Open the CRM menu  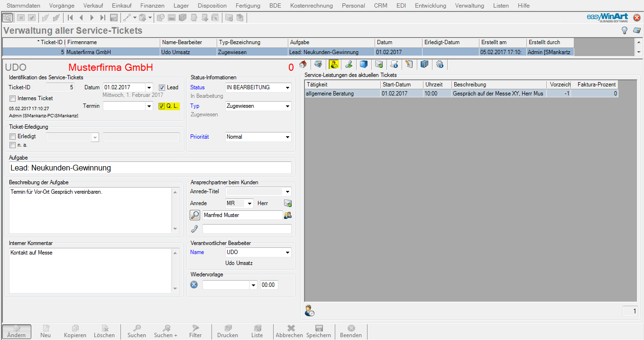[380, 6]
